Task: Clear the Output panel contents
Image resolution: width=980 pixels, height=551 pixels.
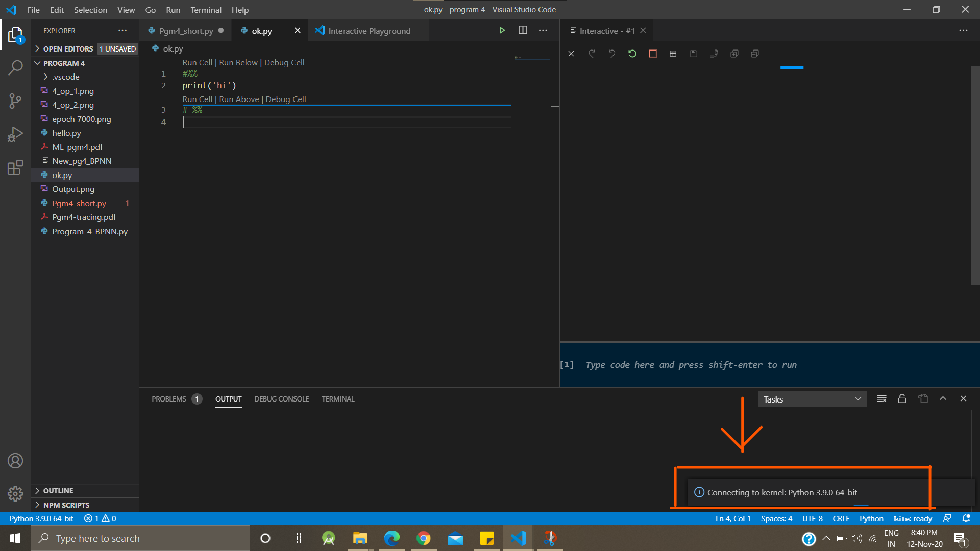Action: [881, 398]
